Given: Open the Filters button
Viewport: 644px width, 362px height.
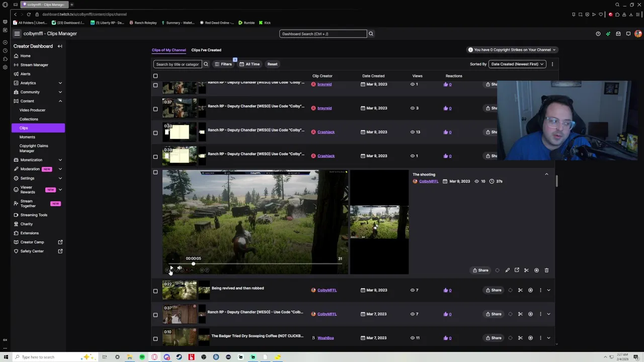Looking at the screenshot, I should (x=223, y=64).
